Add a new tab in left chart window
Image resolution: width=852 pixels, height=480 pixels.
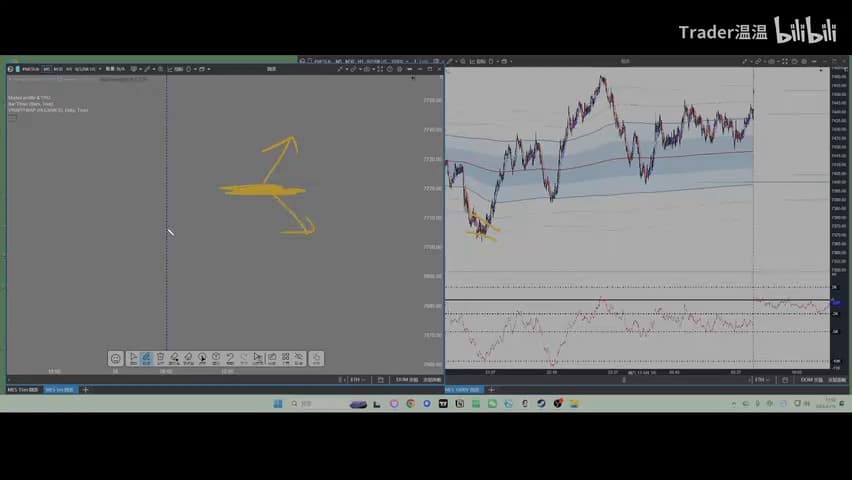85,390
